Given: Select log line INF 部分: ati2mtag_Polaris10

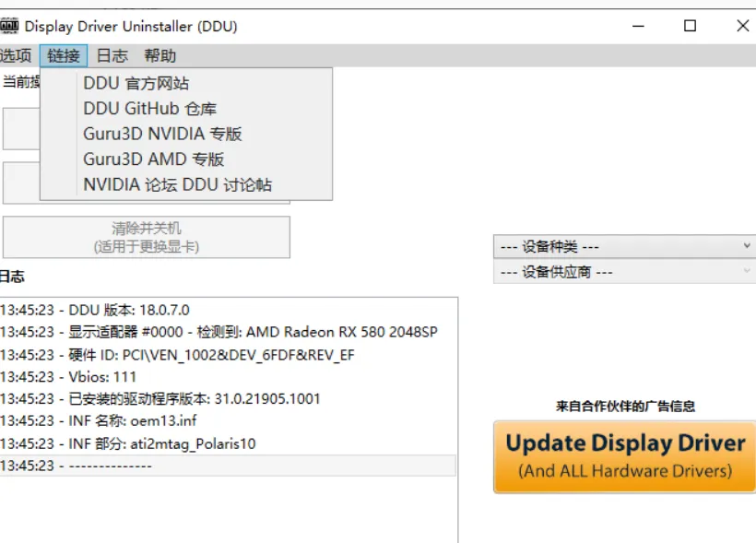Looking at the screenshot, I should coord(228,443).
